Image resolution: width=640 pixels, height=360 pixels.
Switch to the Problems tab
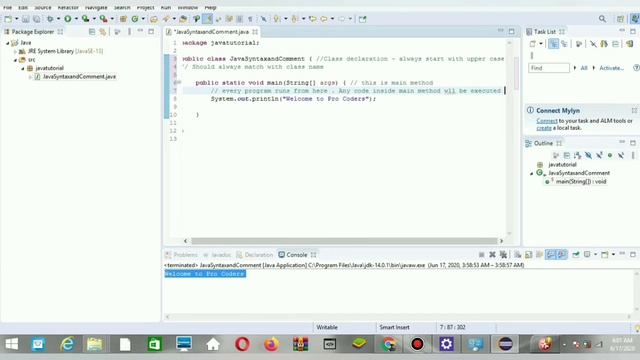click(181, 255)
